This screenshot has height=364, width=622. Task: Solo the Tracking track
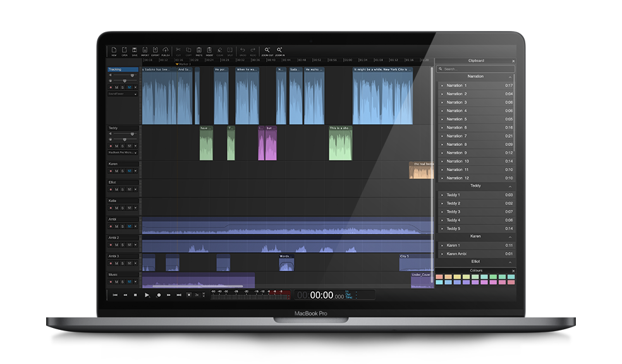[123, 87]
